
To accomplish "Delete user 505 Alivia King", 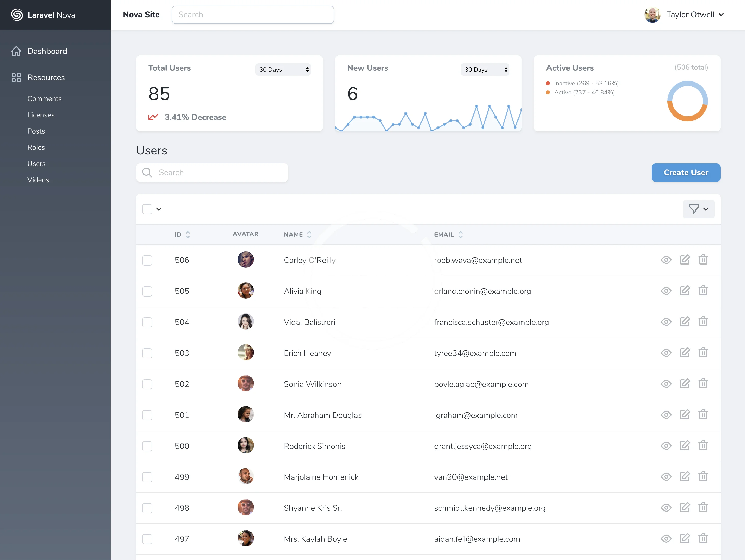I will [x=703, y=291].
